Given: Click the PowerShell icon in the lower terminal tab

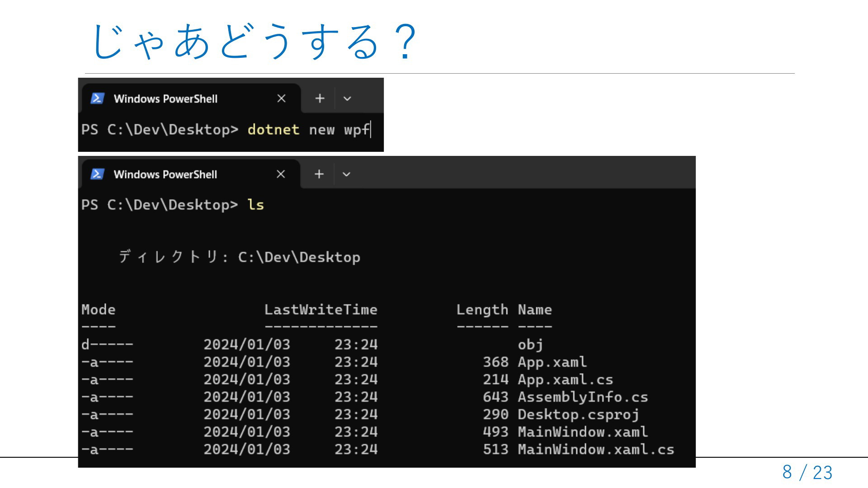Looking at the screenshot, I should point(97,174).
